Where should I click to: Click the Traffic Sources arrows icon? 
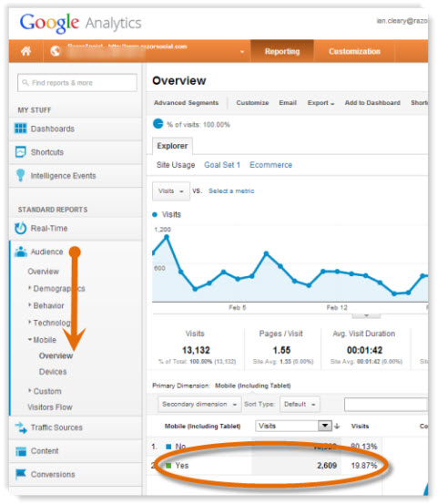[x=21, y=427]
